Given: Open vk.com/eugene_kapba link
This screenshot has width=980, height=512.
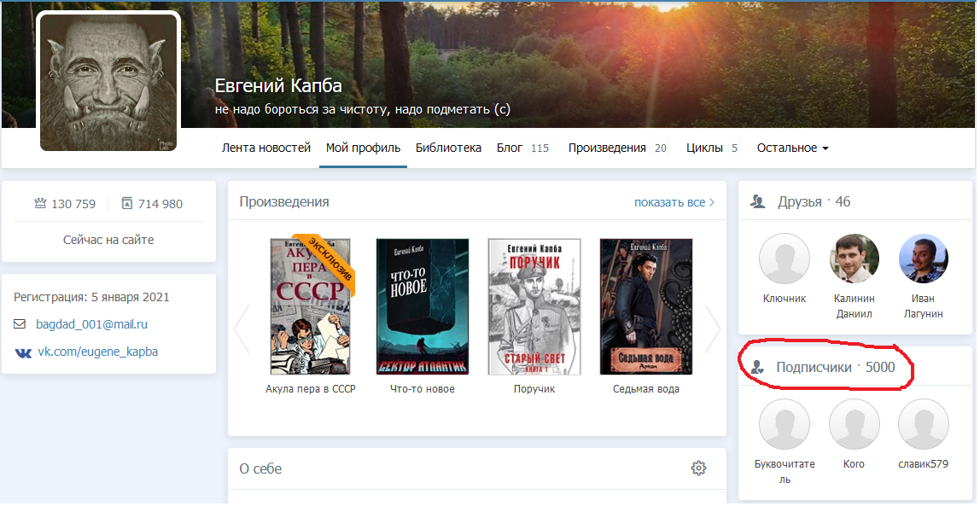Looking at the screenshot, I should pyautogui.click(x=97, y=352).
